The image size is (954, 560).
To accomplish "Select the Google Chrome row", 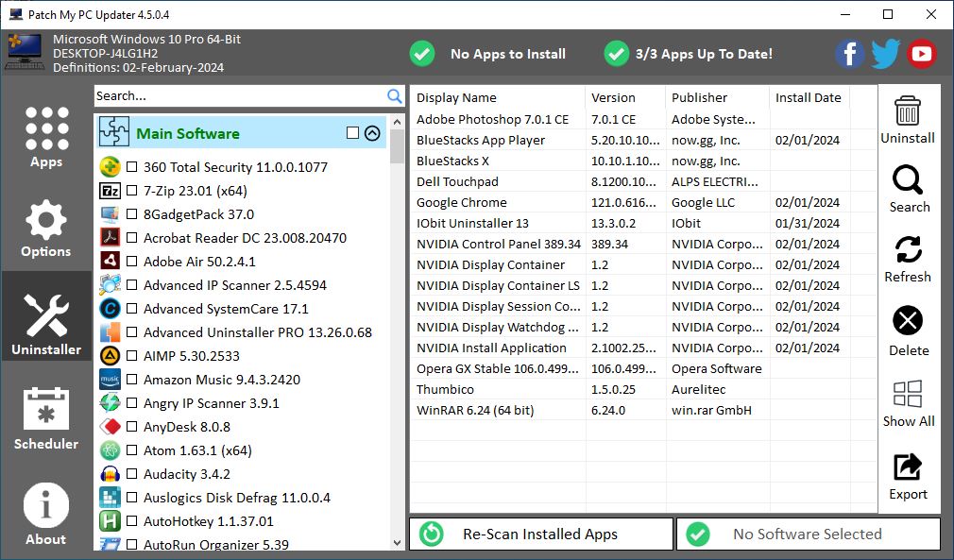I will click(x=643, y=202).
